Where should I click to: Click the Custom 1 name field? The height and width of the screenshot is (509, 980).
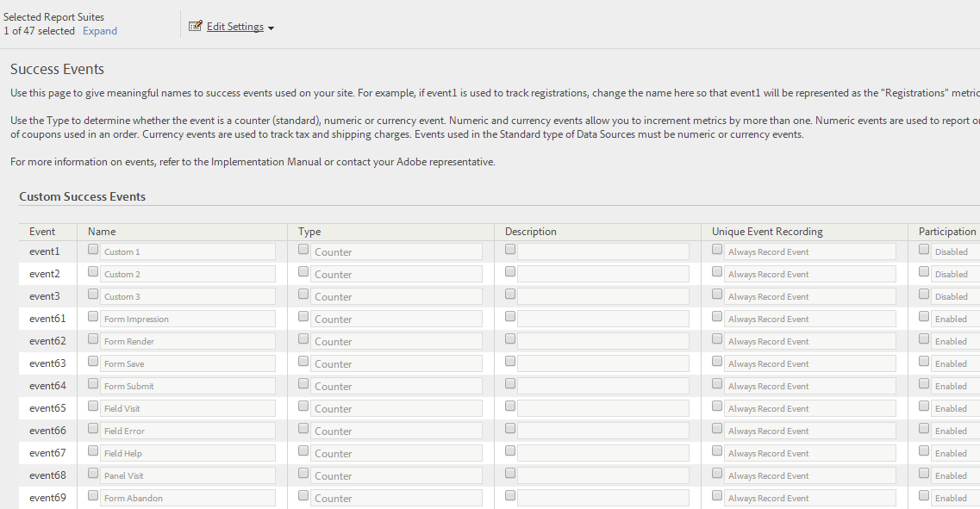click(x=188, y=251)
